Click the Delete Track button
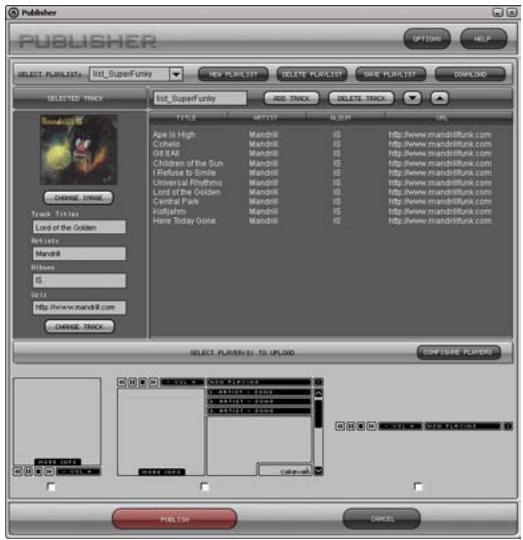The height and width of the screenshot is (540, 523). tap(361, 98)
